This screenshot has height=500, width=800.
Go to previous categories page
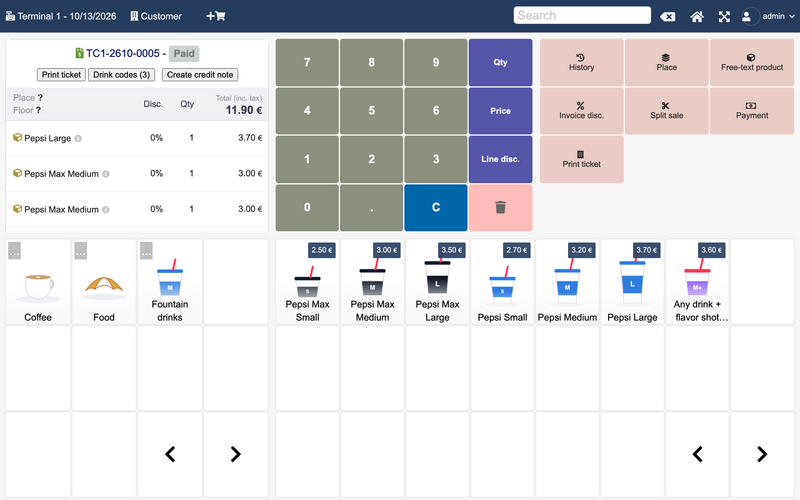pos(170,454)
